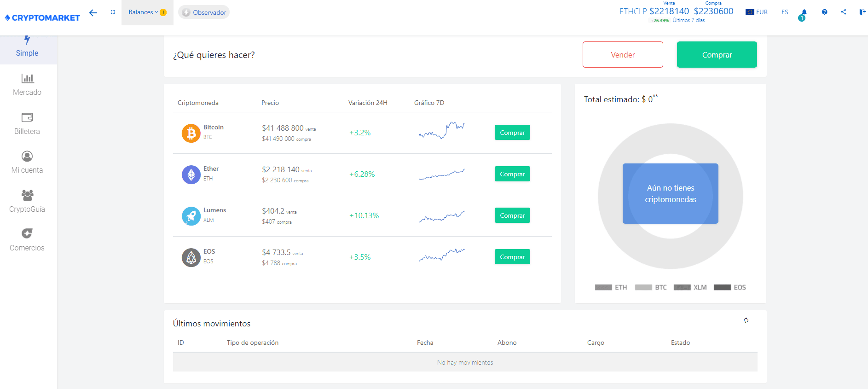Click the Variación 24H column header
The width and height of the screenshot is (868, 389).
368,103
